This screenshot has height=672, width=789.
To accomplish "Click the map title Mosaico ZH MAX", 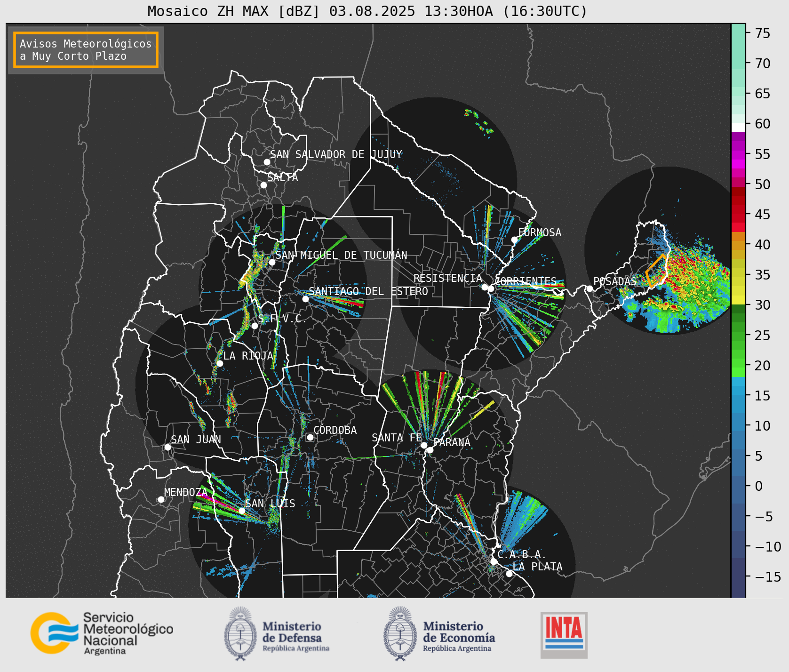I will pyautogui.click(x=367, y=11).
